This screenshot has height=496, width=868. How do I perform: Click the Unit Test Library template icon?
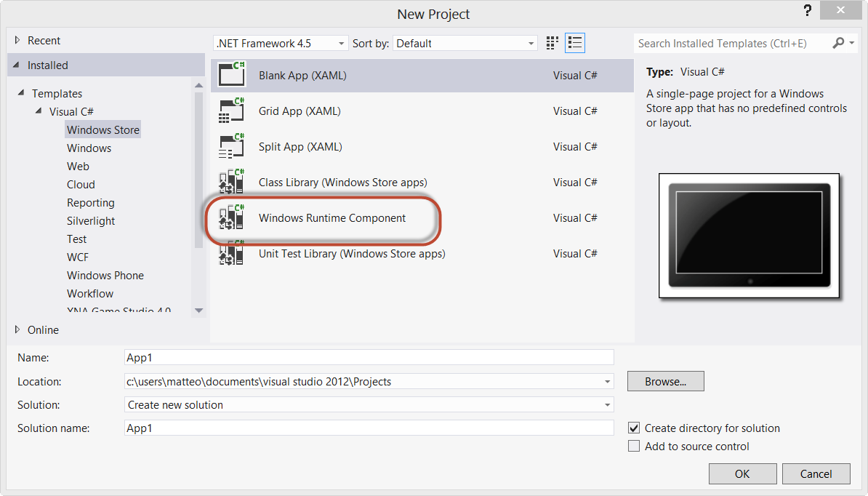click(231, 253)
